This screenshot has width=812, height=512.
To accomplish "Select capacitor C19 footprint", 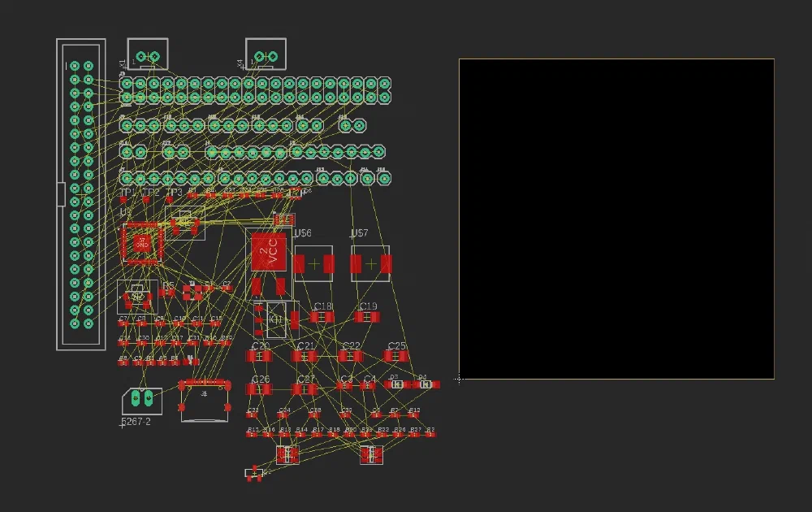I will [367, 317].
